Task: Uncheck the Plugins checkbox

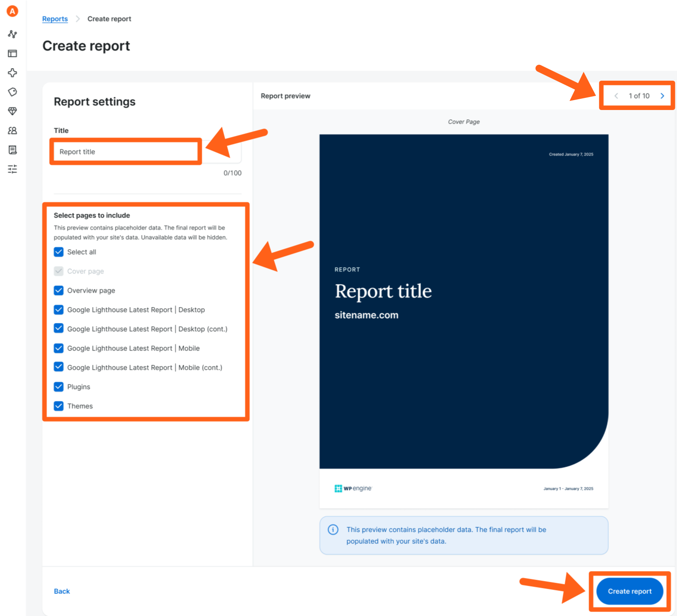Action: pyautogui.click(x=59, y=387)
